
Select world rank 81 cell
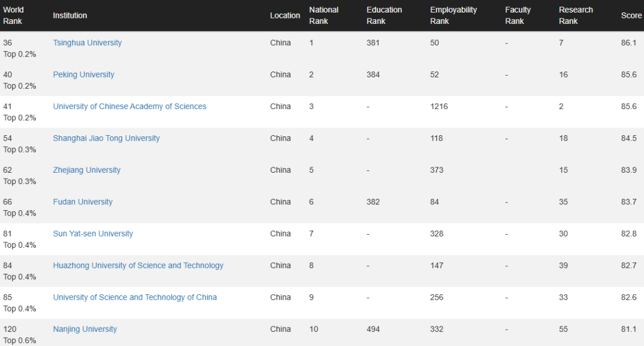pyautogui.click(x=7, y=233)
